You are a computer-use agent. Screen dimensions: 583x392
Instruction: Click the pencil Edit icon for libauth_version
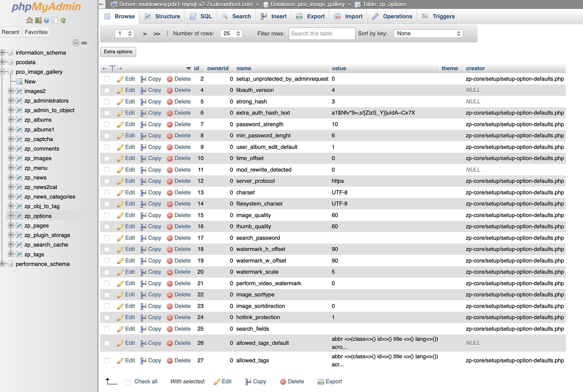coord(120,90)
